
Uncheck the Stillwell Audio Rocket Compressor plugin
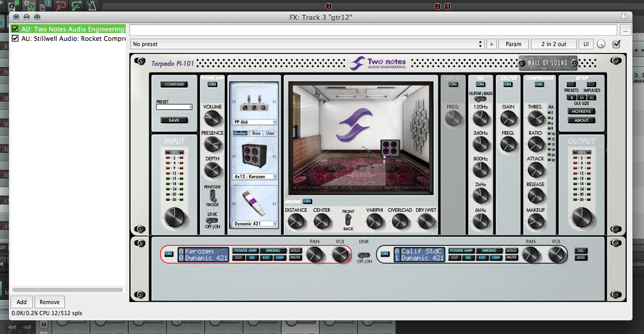tap(15, 38)
